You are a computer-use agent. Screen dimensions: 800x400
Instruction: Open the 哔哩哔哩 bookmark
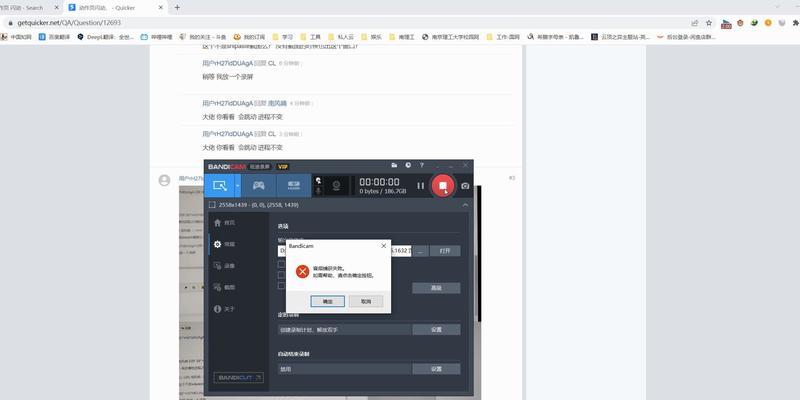[x=157, y=37]
